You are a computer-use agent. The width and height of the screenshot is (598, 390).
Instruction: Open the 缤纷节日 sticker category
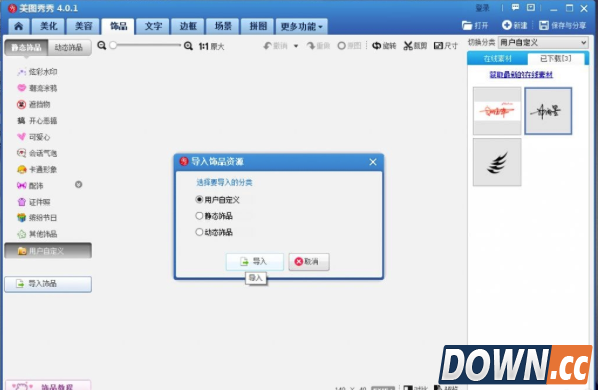click(x=37, y=218)
